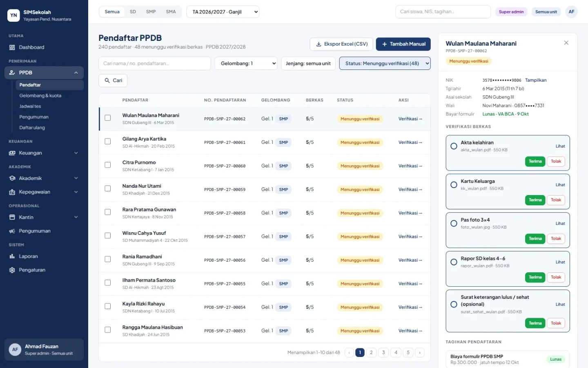Switch to the SMP unit tab
The height and width of the screenshot is (368, 588).
151,12
